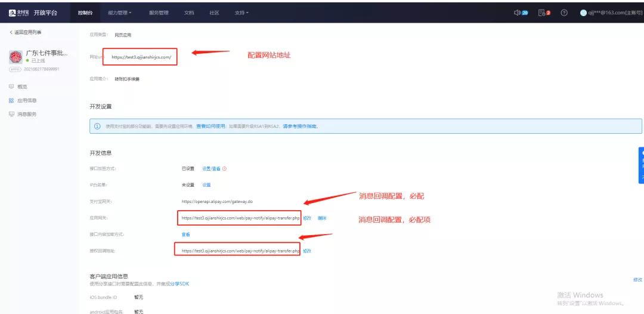Click the 开发信息 section heading
The height and width of the screenshot is (314, 644).
click(101, 153)
